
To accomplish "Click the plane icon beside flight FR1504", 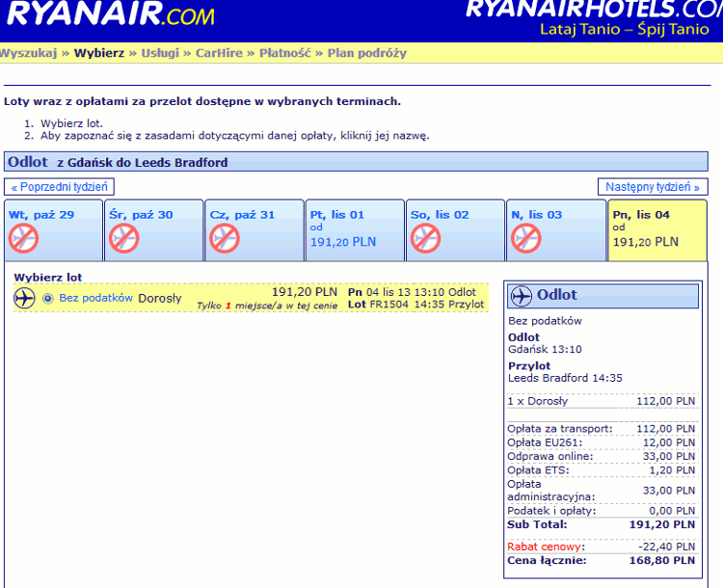I will click(24, 298).
